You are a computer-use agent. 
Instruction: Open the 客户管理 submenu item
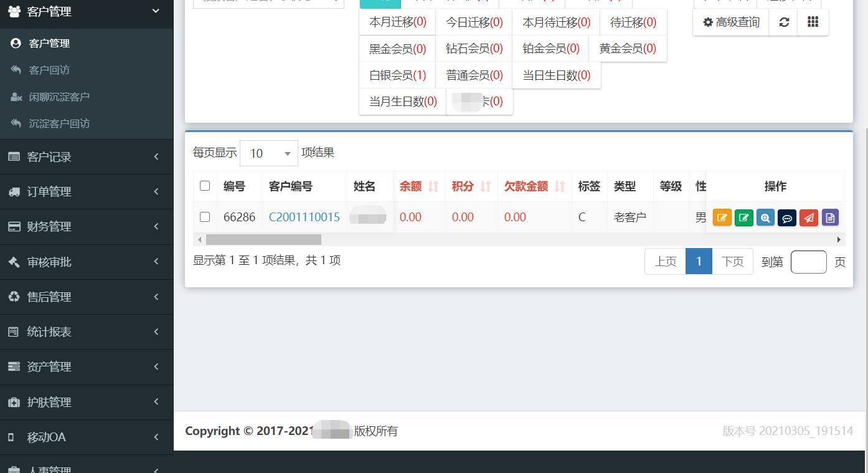click(87, 44)
